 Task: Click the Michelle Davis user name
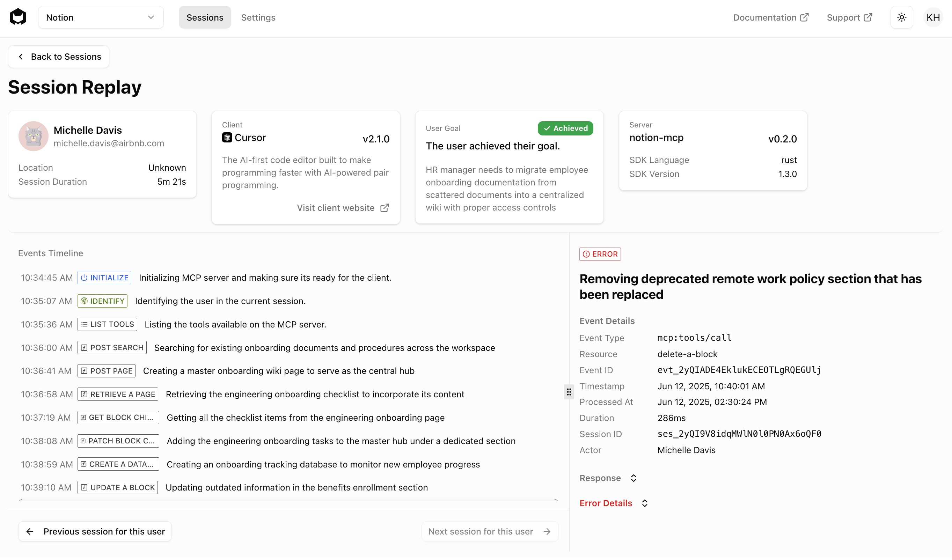pyautogui.click(x=88, y=130)
